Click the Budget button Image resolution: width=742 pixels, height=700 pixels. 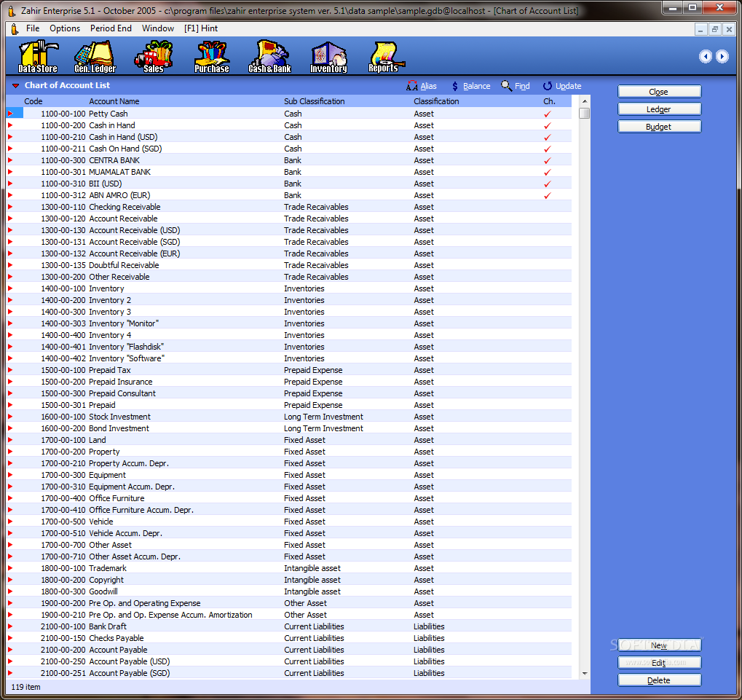659,126
